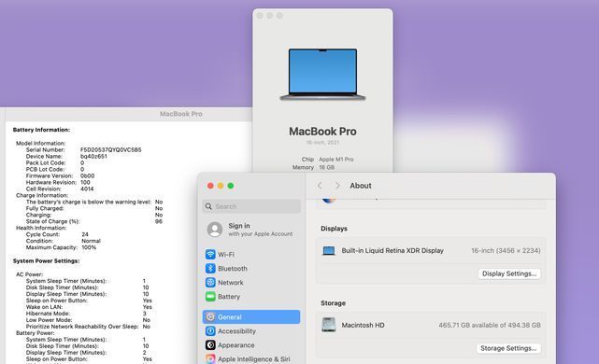Image resolution: width=599 pixels, height=364 pixels.
Task: Open Storage Settings
Action: click(x=508, y=348)
